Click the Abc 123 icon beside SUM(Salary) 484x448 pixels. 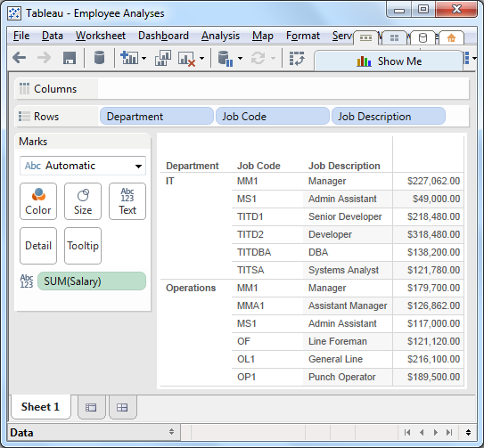(27, 281)
